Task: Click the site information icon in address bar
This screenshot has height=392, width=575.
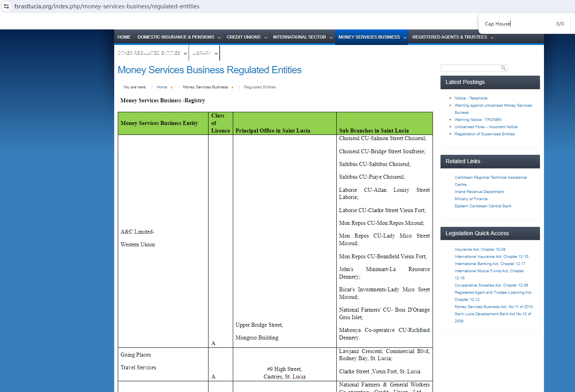Action: pyautogui.click(x=6, y=6)
